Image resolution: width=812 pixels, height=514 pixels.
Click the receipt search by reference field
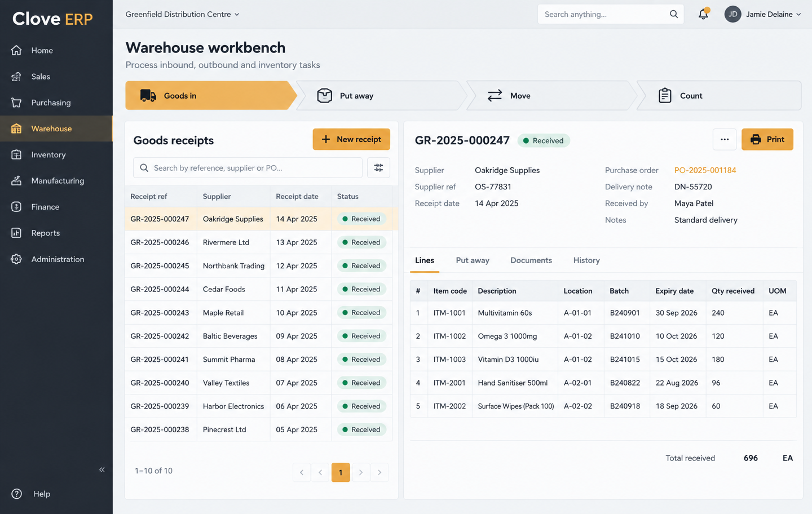pyautogui.click(x=248, y=168)
